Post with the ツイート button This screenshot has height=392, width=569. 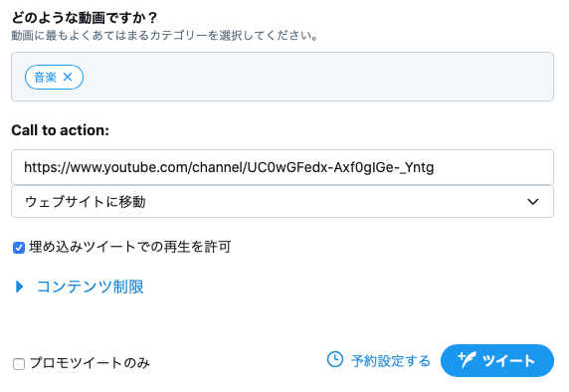click(x=497, y=360)
